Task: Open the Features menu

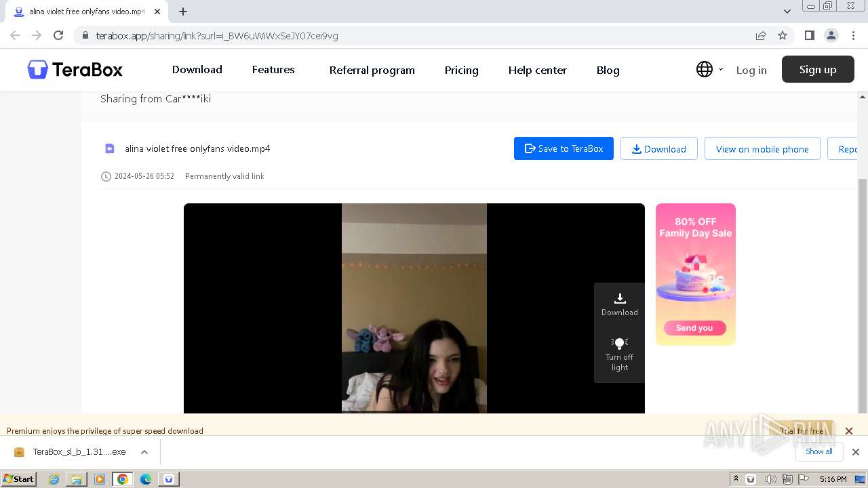Action: pyautogui.click(x=273, y=70)
